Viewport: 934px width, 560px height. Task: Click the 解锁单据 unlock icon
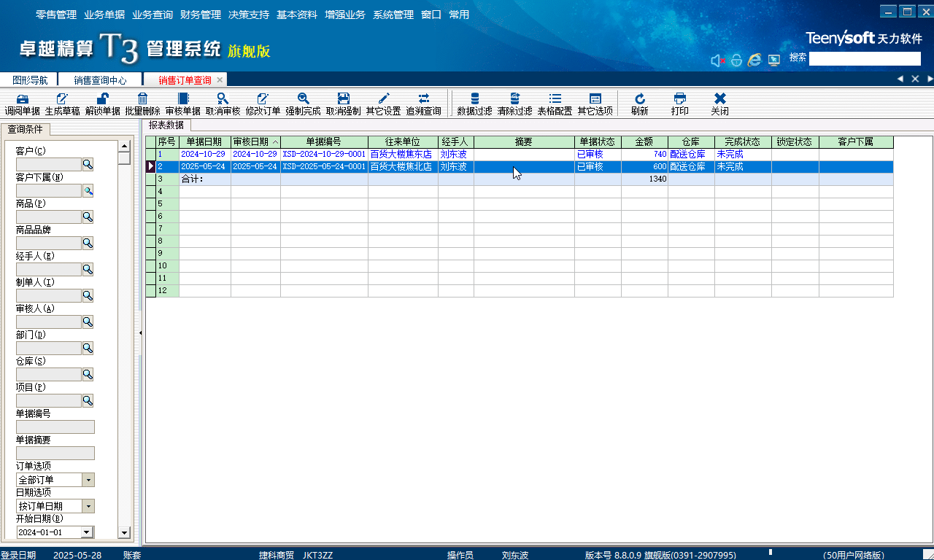102,99
